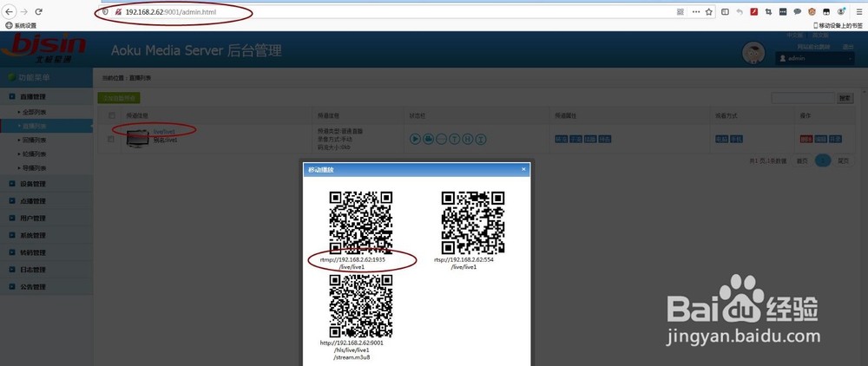
Task: Toggle the browser sidebar icon
Action: pyautogui.click(x=725, y=11)
